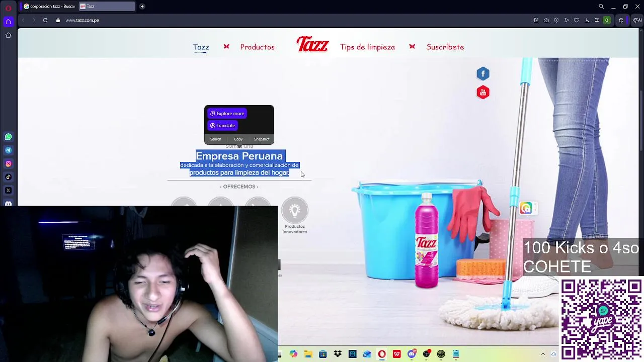The width and height of the screenshot is (644, 362).
Task: Open the ad blocker shield icon
Action: 556,20
